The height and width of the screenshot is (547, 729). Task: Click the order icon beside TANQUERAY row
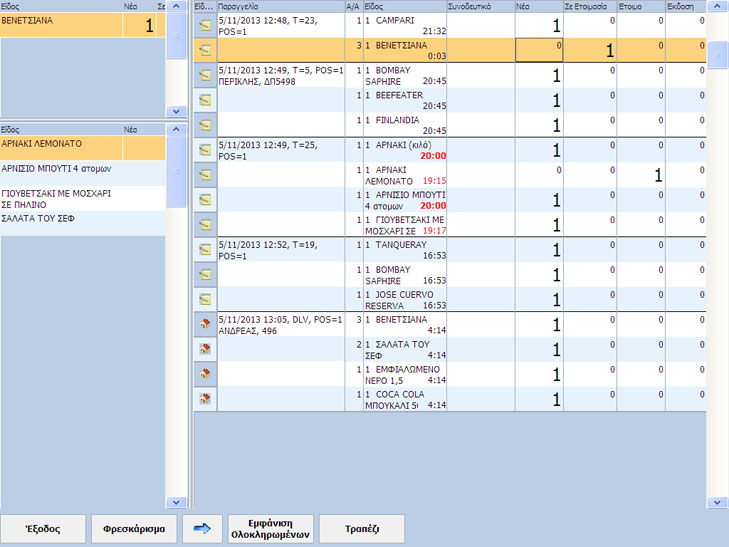[x=204, y=249]
